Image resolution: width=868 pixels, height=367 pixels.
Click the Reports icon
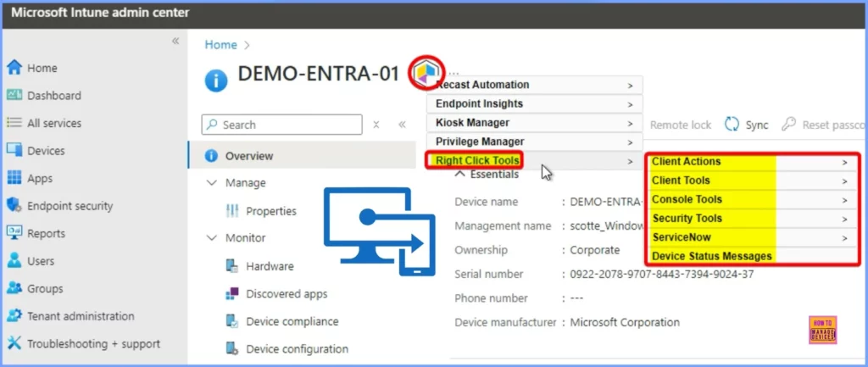[14, 233]
